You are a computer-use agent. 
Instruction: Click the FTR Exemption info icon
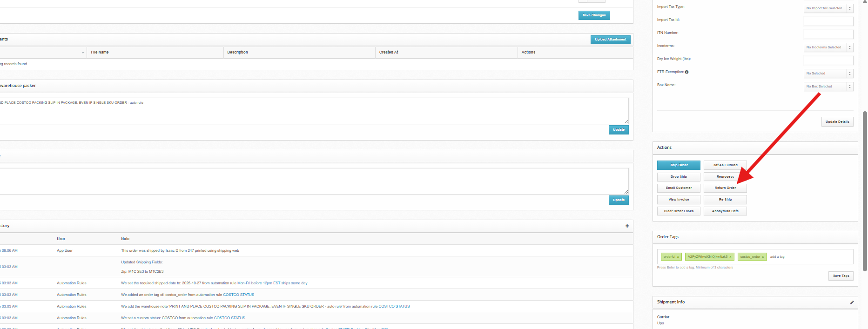point(686,72)
